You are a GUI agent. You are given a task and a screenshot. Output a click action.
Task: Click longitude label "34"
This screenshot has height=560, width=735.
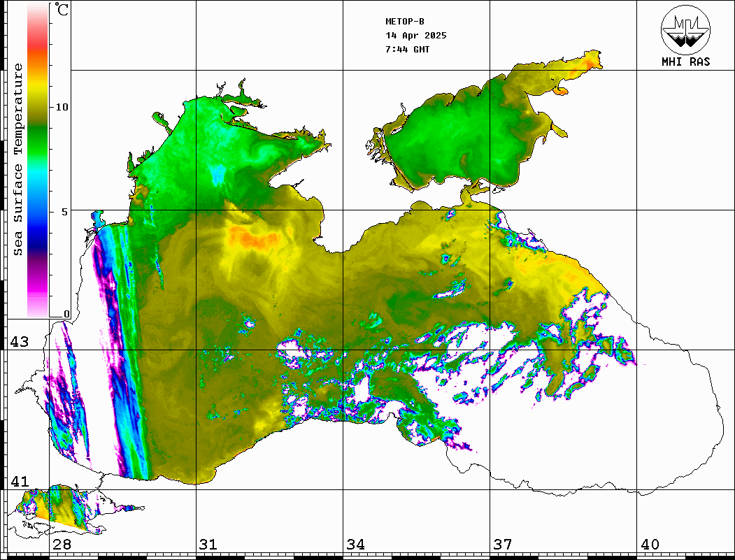coord(355,545)
